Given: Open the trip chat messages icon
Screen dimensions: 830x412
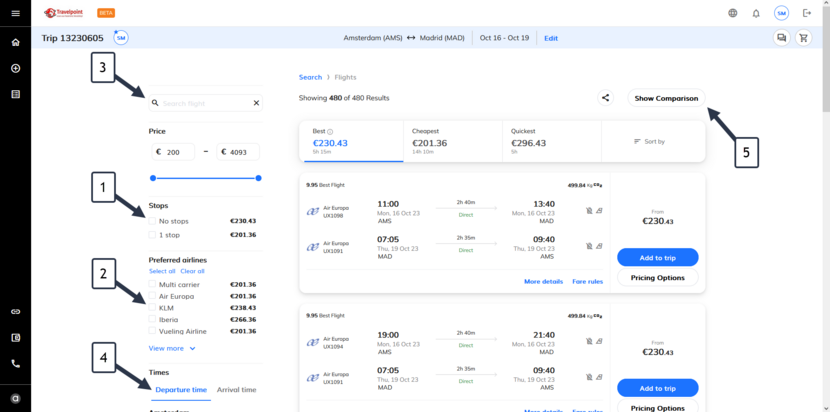Looking at the screenshot, I should (x=781, y=38).
